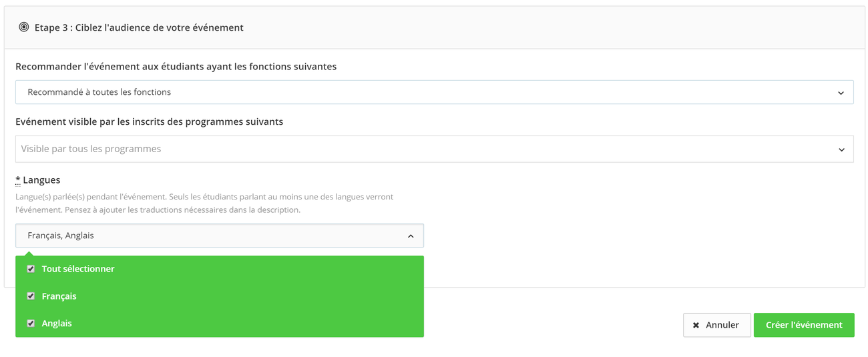Click the target icon beside Etape 3

(x=24, y=27)
